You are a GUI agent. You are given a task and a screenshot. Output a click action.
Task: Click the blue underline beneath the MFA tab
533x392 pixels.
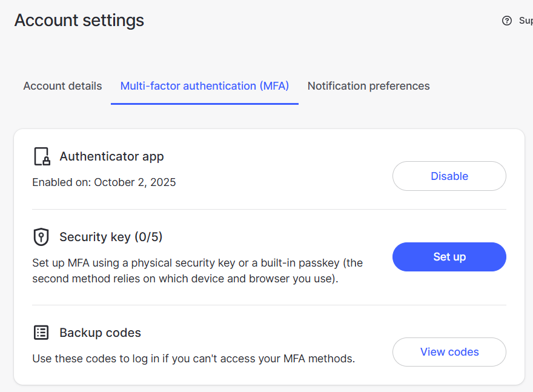[205, 104]
